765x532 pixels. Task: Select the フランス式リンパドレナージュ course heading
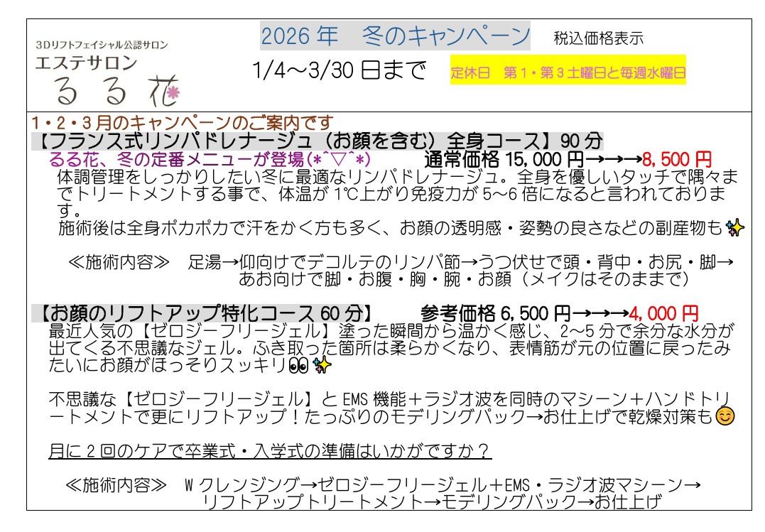318,140
